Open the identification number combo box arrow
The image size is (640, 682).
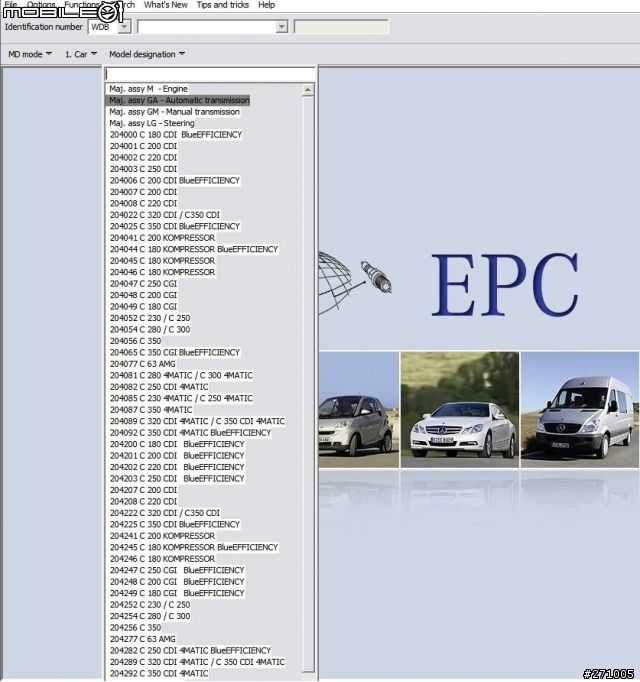pos(282,27)
